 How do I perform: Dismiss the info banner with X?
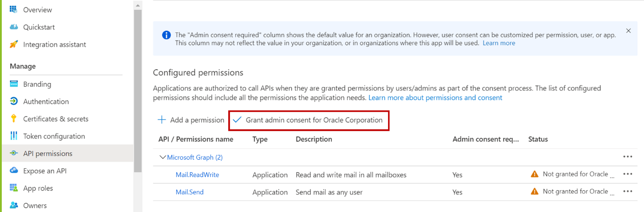[628, 31]
